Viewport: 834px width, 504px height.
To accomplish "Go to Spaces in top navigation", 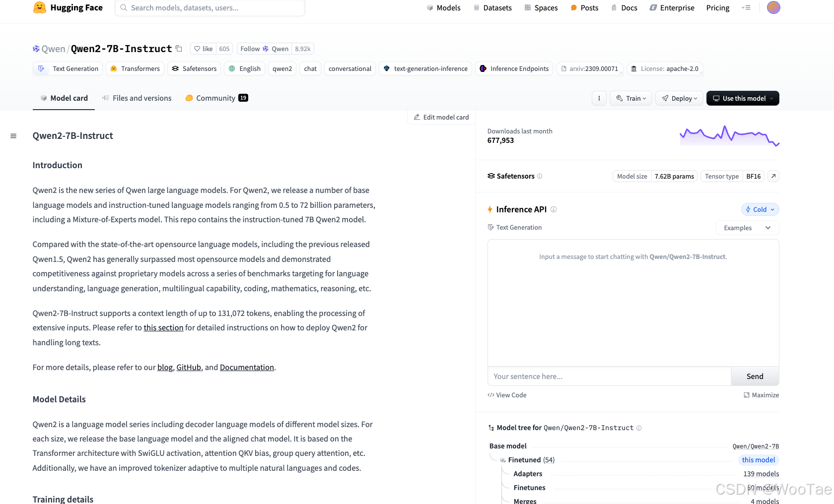I will pos(541,8).
